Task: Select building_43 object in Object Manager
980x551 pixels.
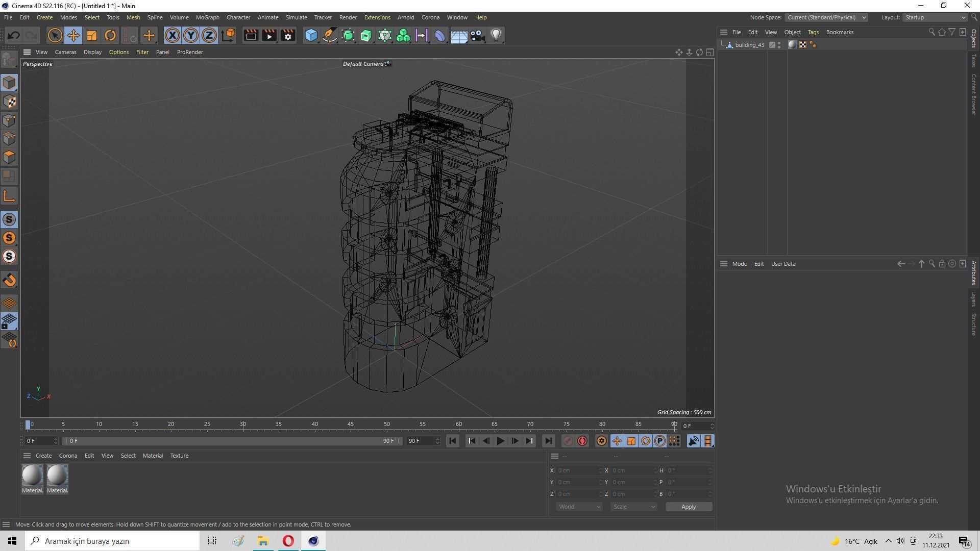Action: click(x=749, y=45)
